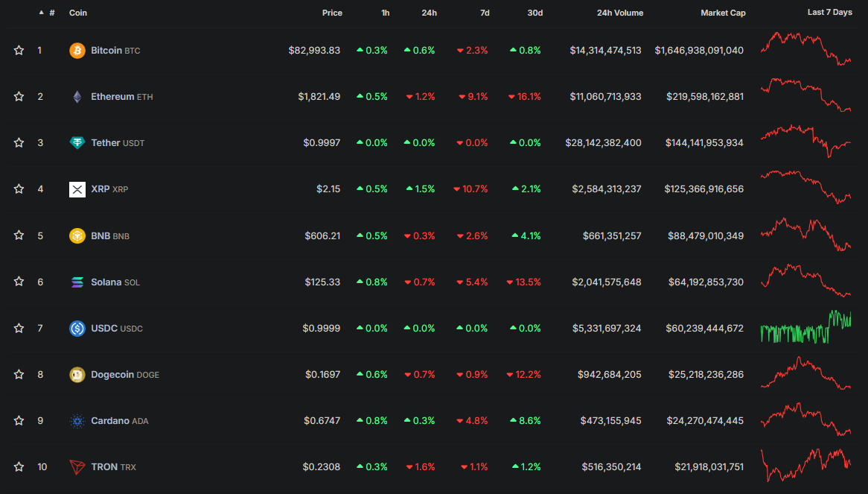Sort by Market Cap column header
The height and width of the screenshot is (494, 868).
pyautogui.click(x=723, y=13)
